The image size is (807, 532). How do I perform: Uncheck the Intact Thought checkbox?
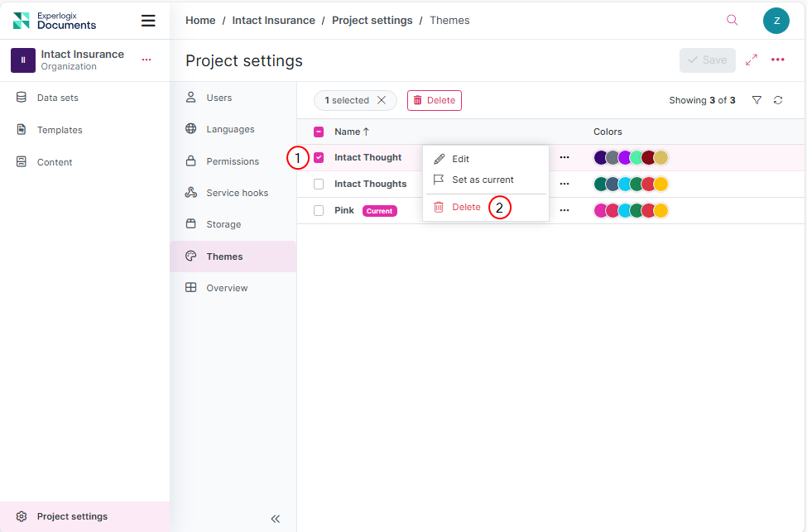[x=319, y=157]
